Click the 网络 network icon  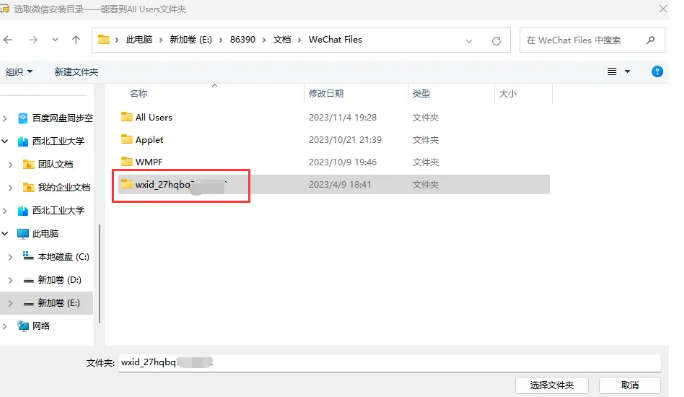pos(23,326)
